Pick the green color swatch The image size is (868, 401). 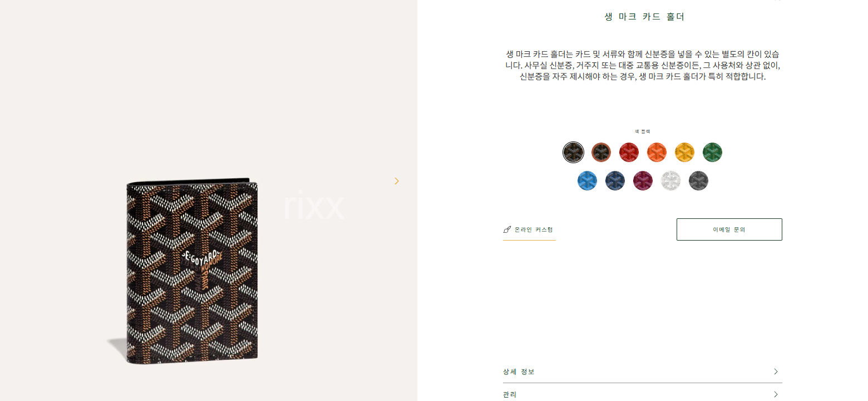click(x=712, y=152)
